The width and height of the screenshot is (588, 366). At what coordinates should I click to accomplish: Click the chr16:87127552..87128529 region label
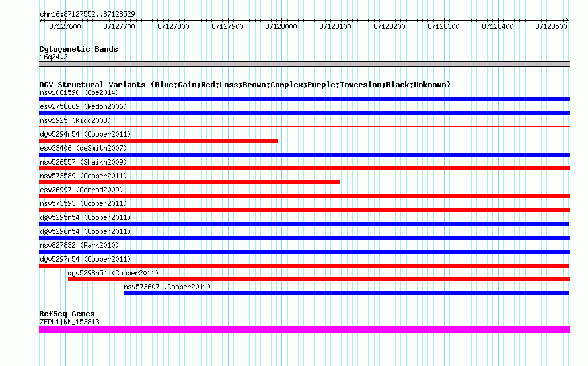[x=87, y=14]
